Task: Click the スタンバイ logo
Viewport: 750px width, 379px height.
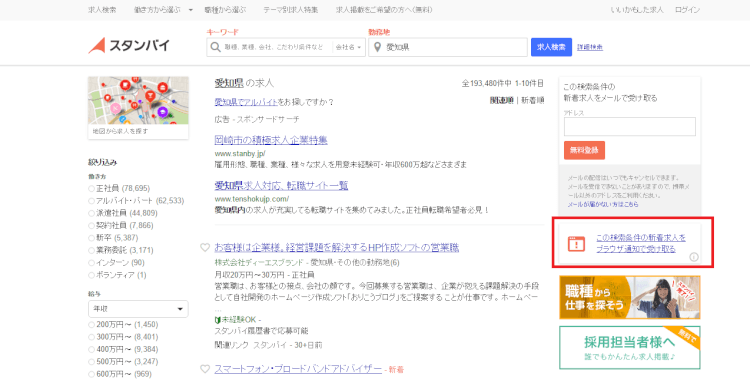Action: [129, 45]
